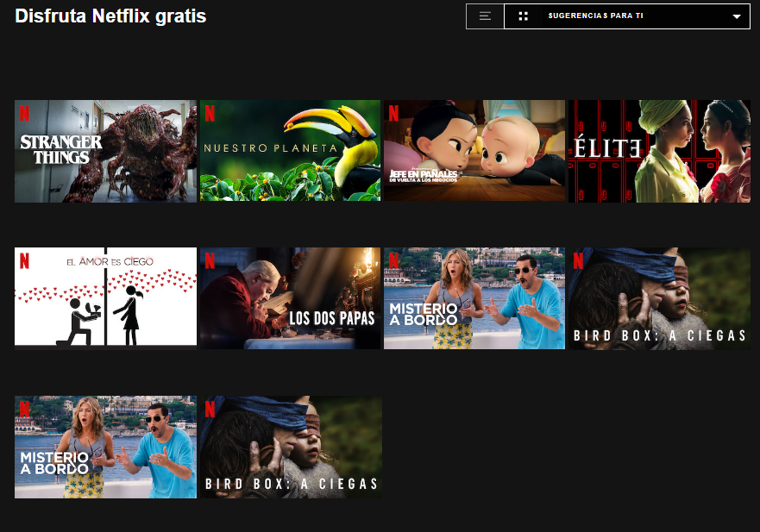The width and height of the screenshot is (760, 532).
Task: Open the Sugerencias para ti sort menu
Action: coord(595,16)
